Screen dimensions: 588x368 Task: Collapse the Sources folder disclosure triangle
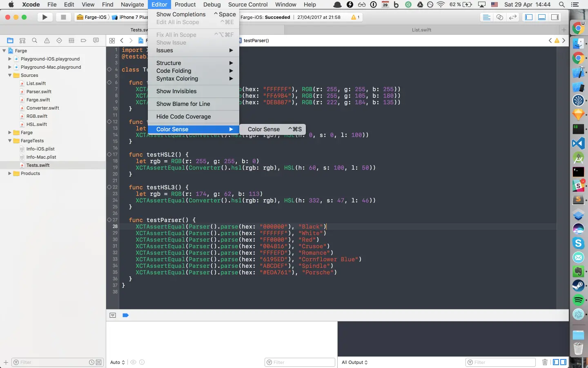tap(10, 75)
